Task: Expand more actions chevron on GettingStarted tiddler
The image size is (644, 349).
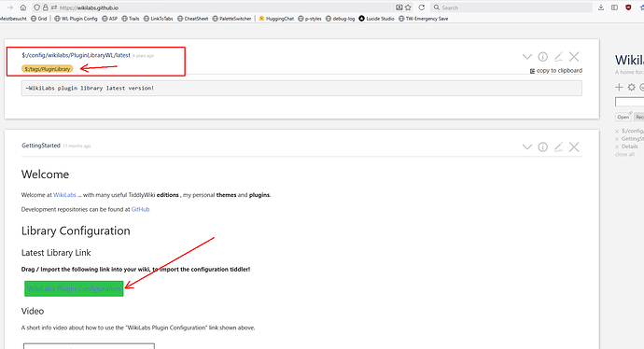Action: [x=527, y=147]
